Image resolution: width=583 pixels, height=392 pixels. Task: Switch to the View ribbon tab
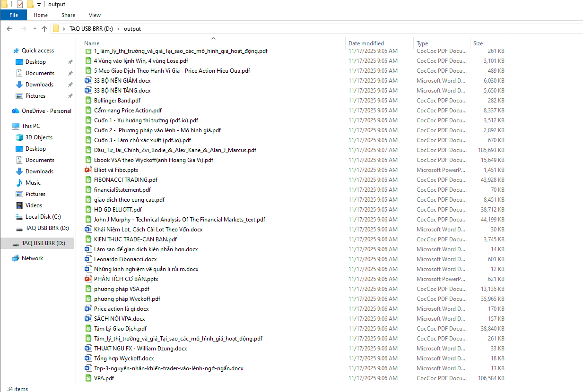(x=95, y=15)
